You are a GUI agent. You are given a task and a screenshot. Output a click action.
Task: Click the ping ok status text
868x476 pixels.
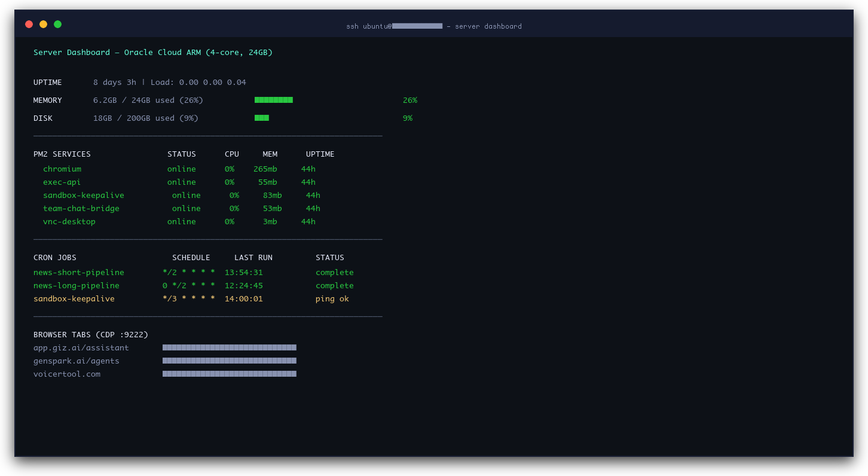tap(332, 298)
